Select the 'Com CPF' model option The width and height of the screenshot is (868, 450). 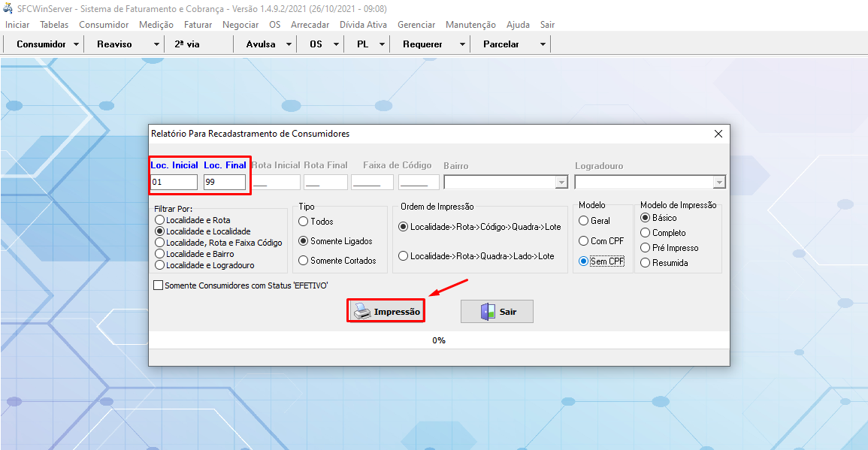[x=584, y=241]
